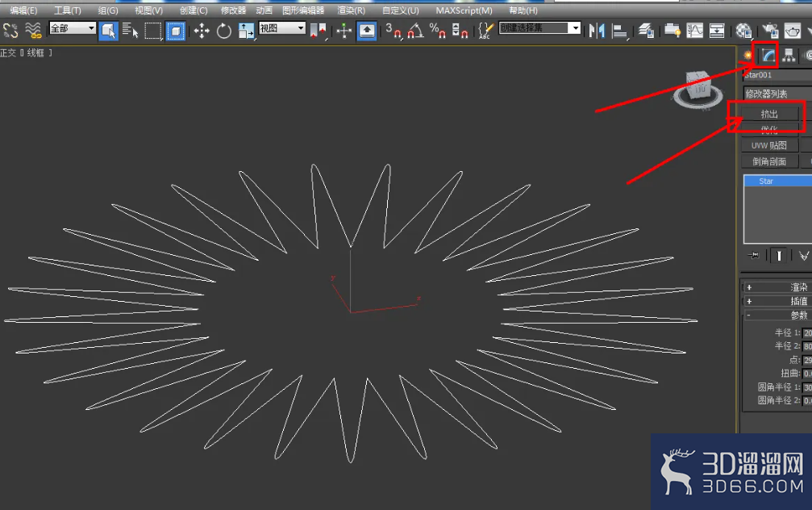This screenshot has width=812, height=510.
Task: Toggle Keyboard Shortcut Override button
Action: 367,31
